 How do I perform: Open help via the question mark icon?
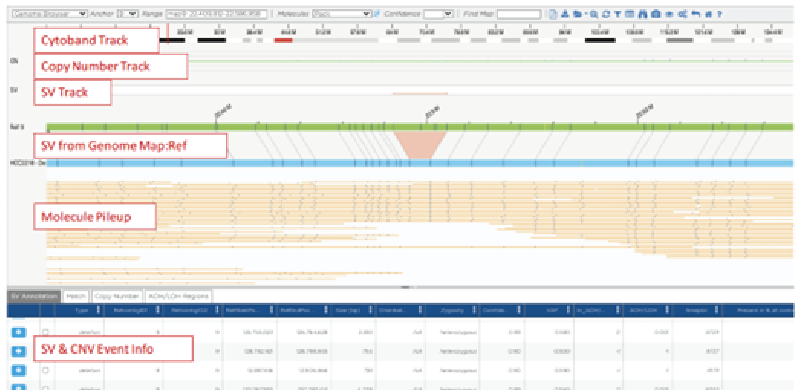pos(719,14)
